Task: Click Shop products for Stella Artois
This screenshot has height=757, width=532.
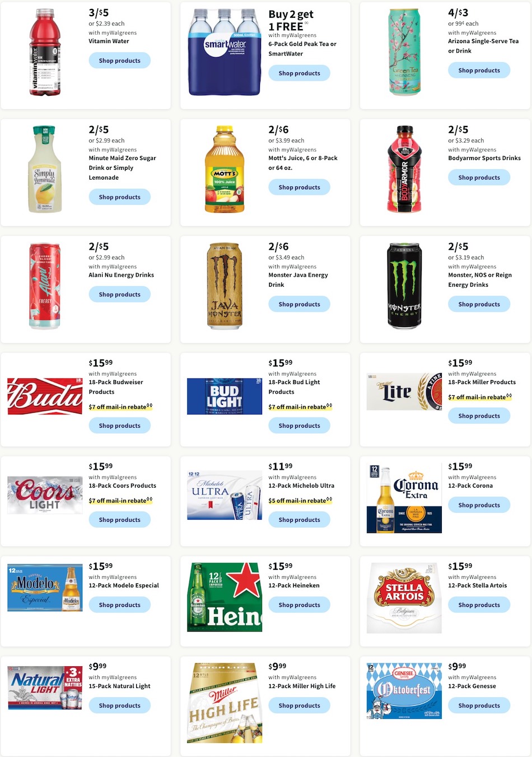Action: [x=479, y=605]
